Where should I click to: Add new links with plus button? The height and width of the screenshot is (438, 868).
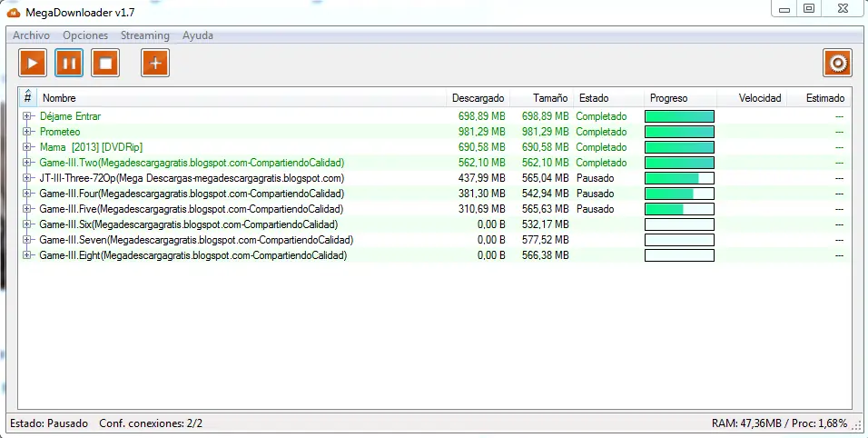coord(155,63)
